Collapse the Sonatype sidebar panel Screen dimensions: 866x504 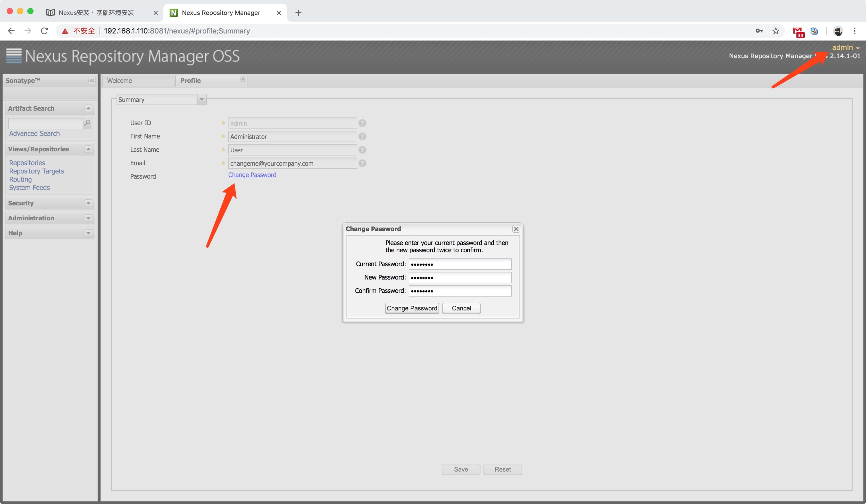[x=92, y=81]
